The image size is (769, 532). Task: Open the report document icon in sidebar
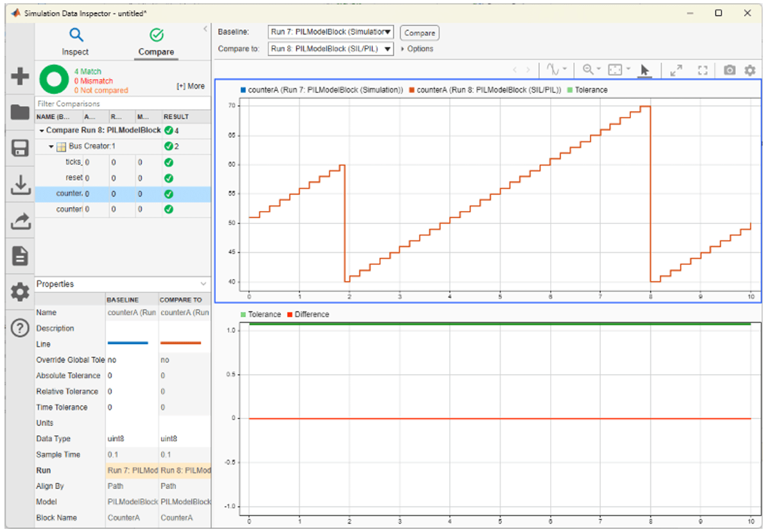point(20,257)
